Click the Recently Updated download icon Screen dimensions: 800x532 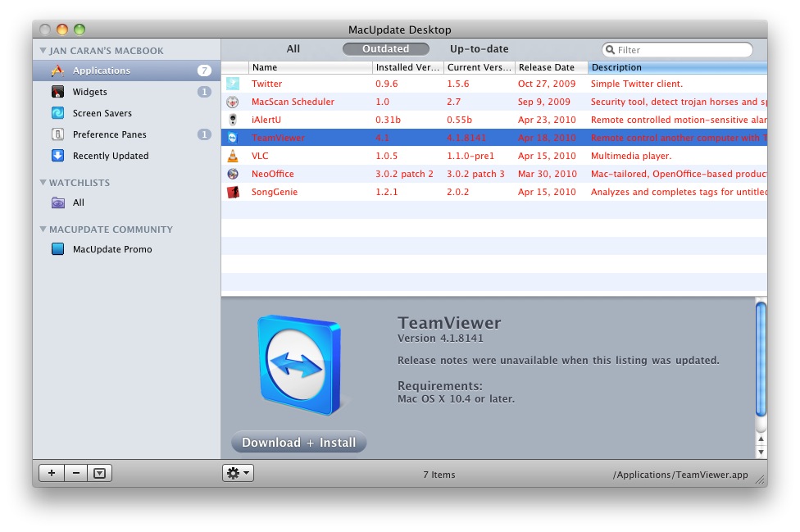[x=57, y=156]
